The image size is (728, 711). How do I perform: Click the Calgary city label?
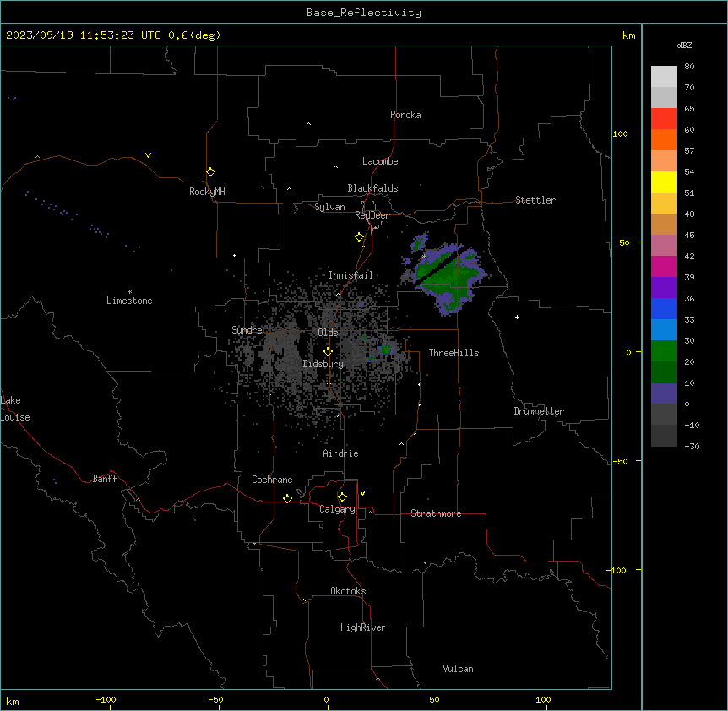tap(337, 509)
